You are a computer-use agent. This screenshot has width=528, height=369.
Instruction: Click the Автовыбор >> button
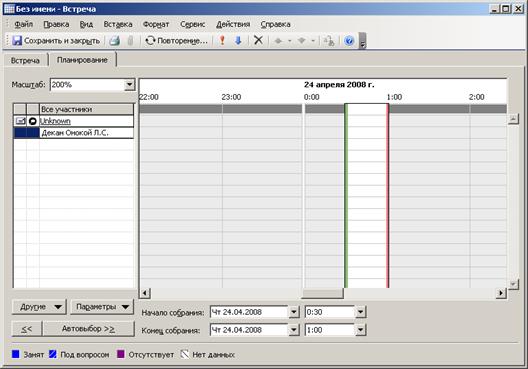[x=89, y=329]
